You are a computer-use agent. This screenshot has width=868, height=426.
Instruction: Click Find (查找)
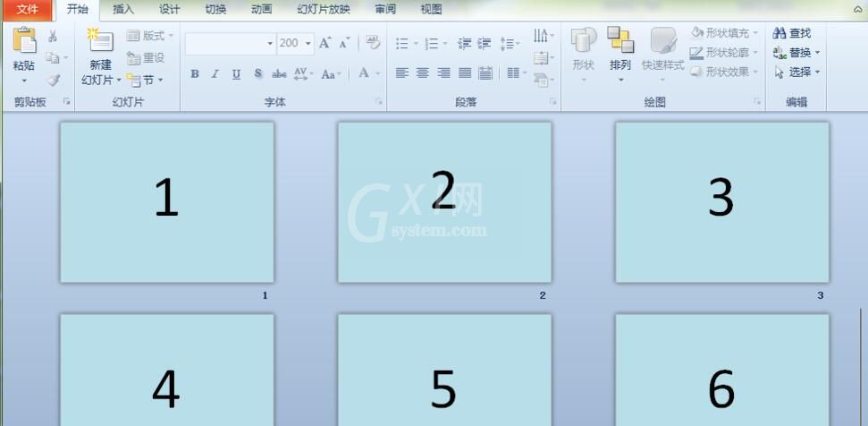pyautogui.click(x=792, y=33)
